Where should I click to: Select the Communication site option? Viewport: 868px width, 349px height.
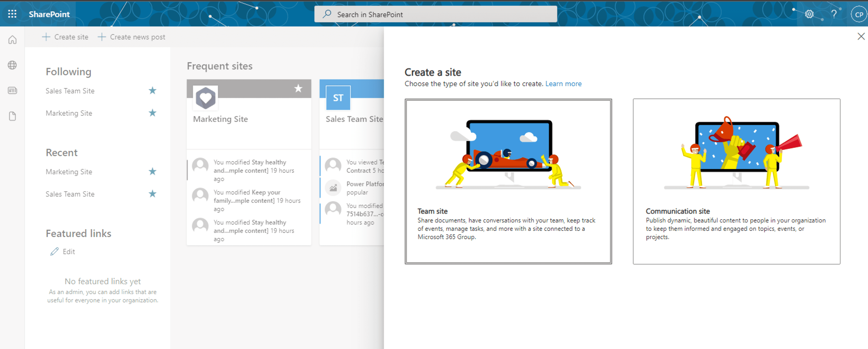tap(736, 182)
